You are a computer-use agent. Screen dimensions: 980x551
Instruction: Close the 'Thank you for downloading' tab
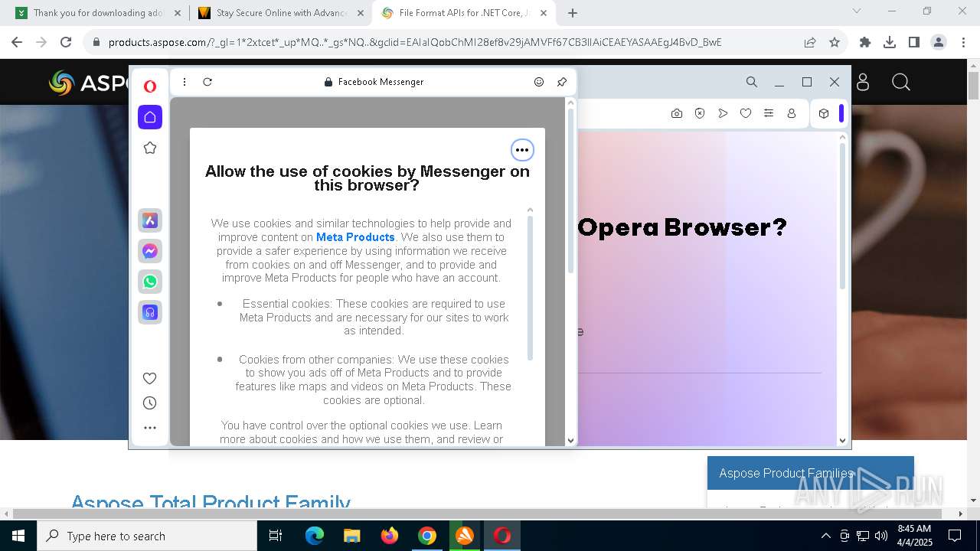(x=178, y=13)
